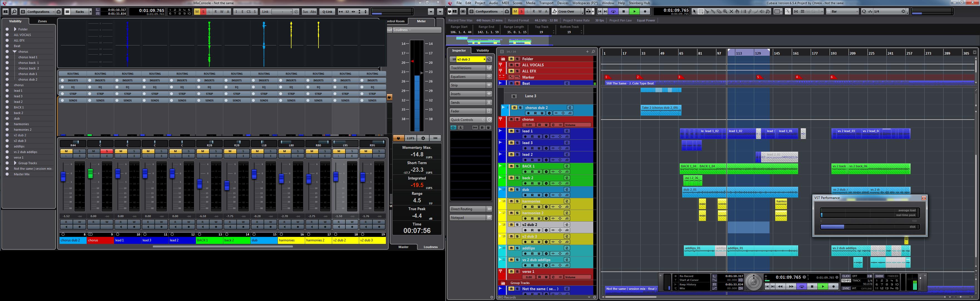
Task: Open the Configurations dropdown in MixConsole
Action: [x=38, y=11]
